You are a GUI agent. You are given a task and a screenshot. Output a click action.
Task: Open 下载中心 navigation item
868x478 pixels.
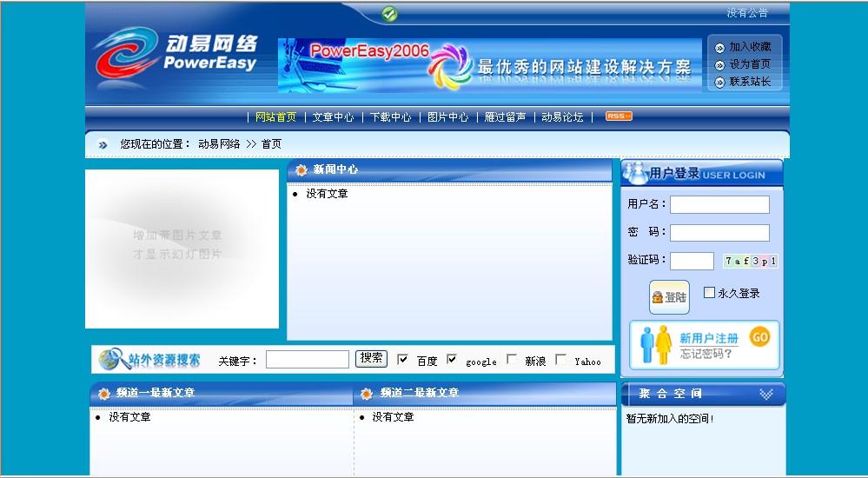click(x=391, y=117)
